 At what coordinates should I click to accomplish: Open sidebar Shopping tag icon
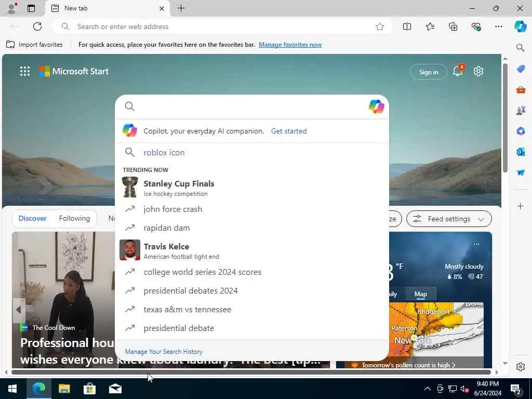click(521, 69)
